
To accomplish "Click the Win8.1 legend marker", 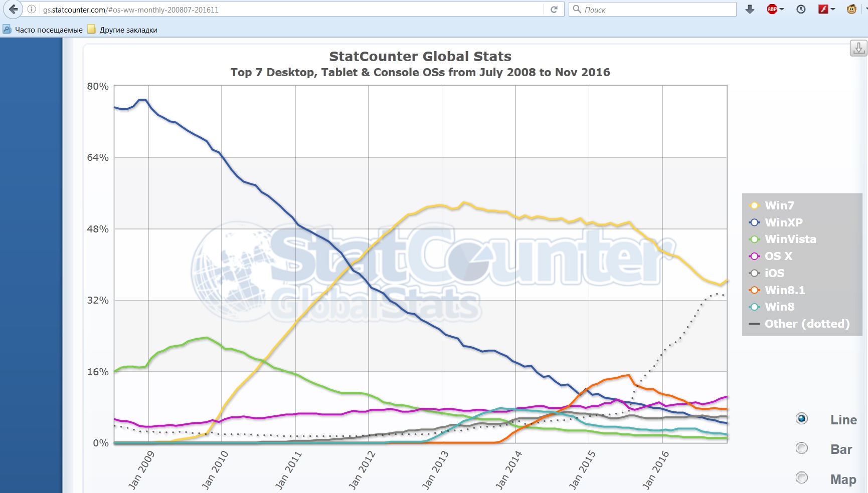I will point(754,290).
